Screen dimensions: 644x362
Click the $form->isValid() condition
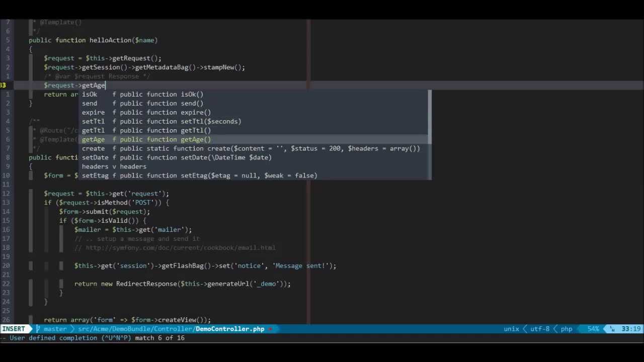click(x=107, y=221)
